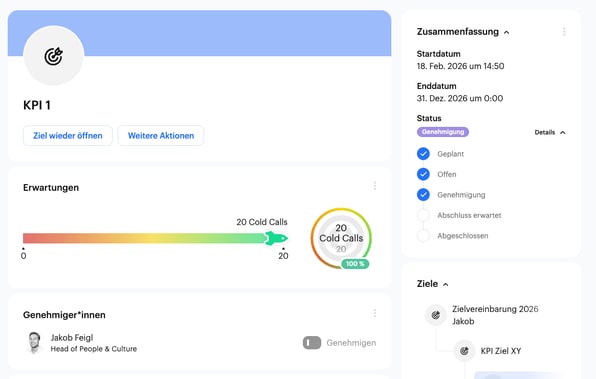Click the purple Genehmigung status badge
This screenshot has width=596, height=379.
[x=443, y=132]
